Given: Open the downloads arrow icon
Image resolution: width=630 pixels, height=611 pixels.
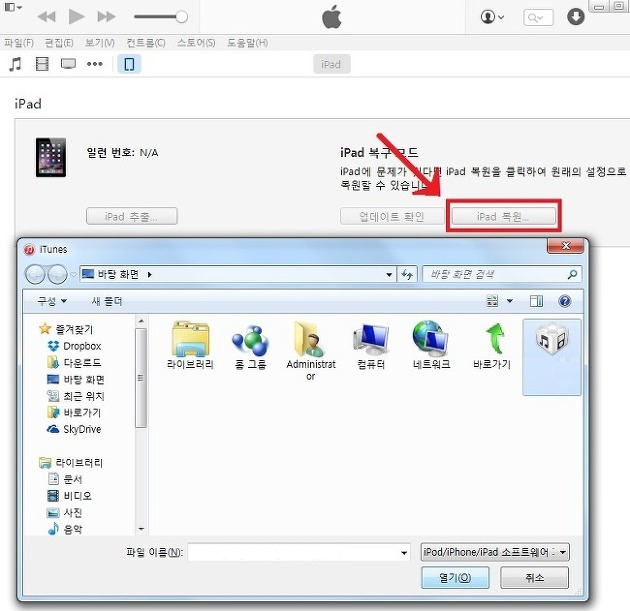Looking at the screenshot, I should tap(576, 17).
